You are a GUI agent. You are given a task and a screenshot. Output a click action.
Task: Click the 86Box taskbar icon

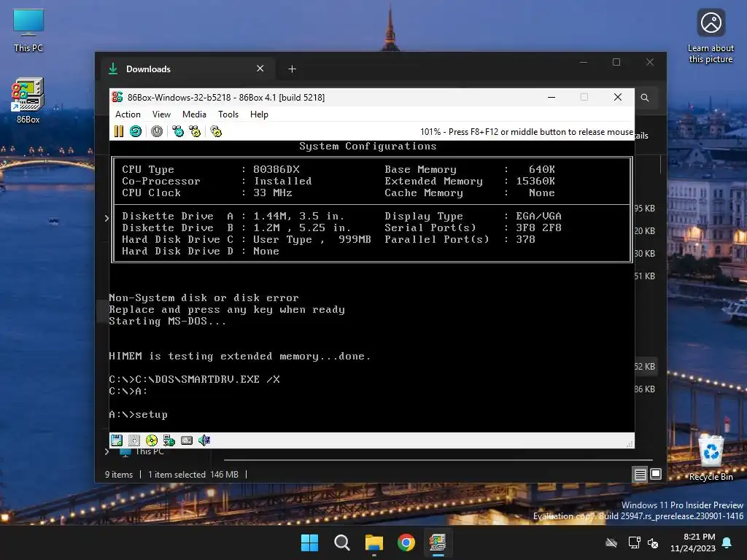pos(438,542)
